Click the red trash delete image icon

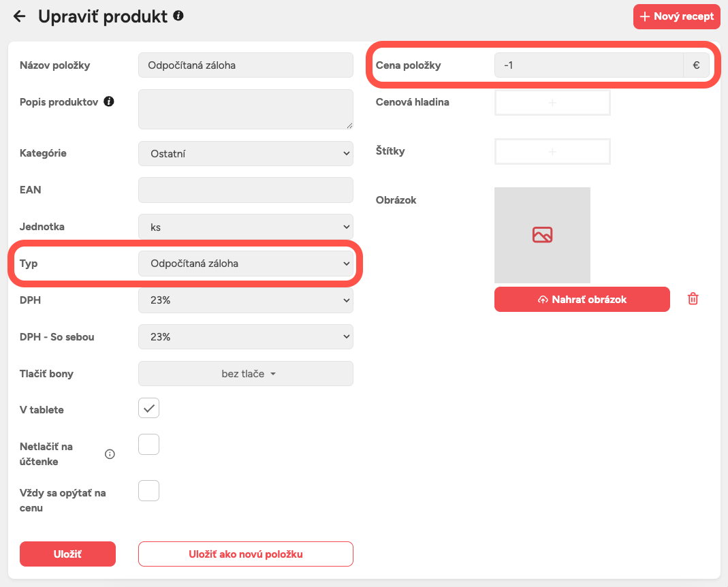coord(693,299)
